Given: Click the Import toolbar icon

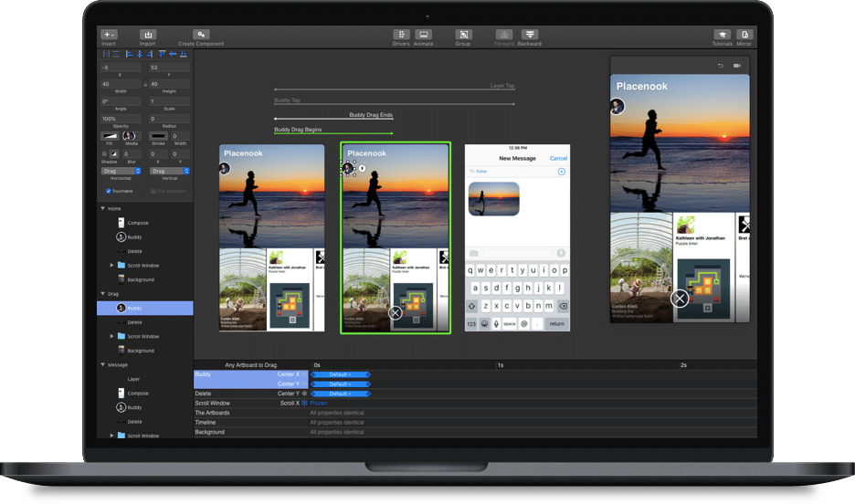Looking at the screenshot, I should (x=147, y=35).
